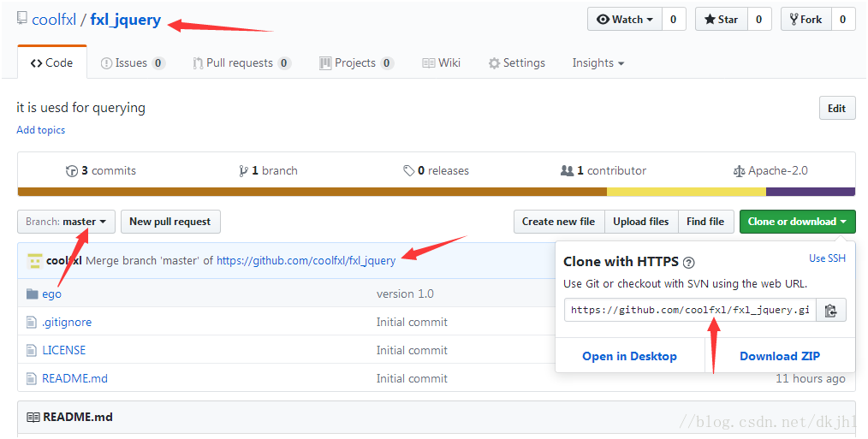
Task: View the 0 releases page
Action: [437, 171]
